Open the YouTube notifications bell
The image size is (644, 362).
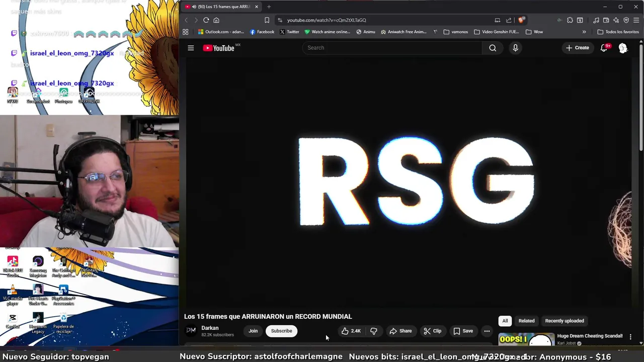point(604,48)
